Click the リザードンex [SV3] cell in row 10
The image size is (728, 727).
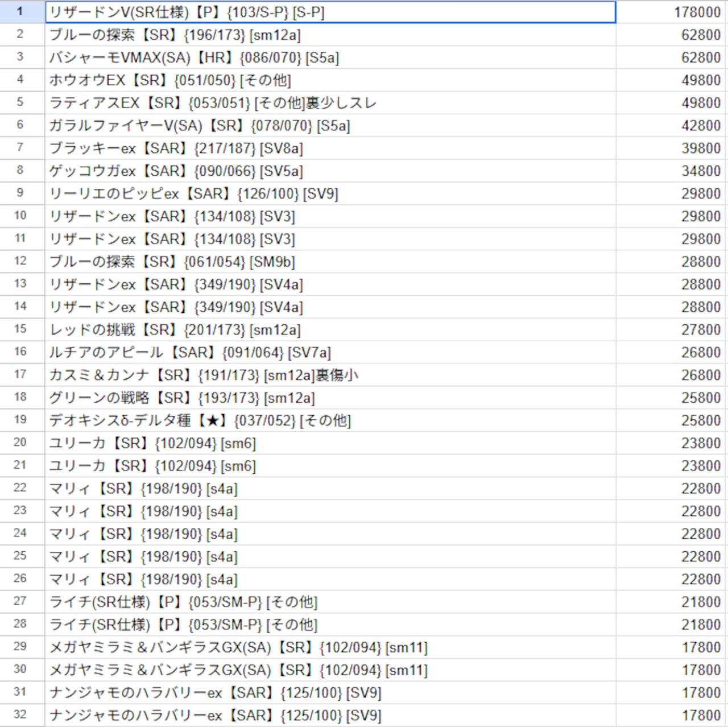coord(330,216)
